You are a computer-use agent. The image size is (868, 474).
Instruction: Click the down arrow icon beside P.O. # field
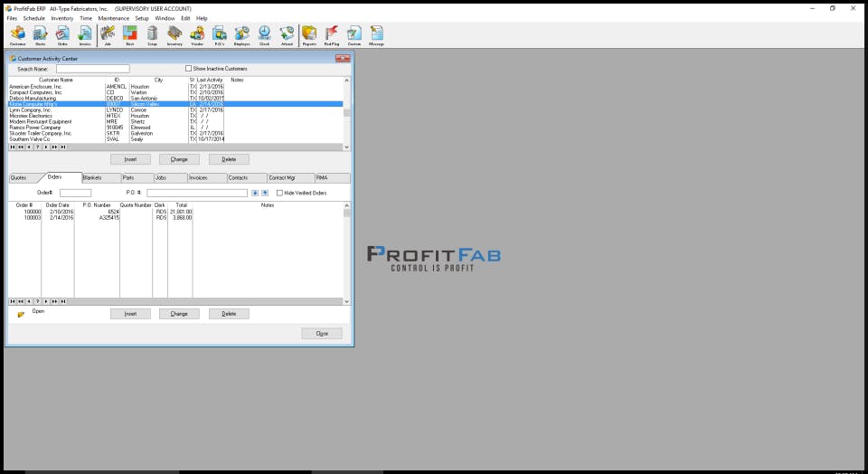coord(255,194)
